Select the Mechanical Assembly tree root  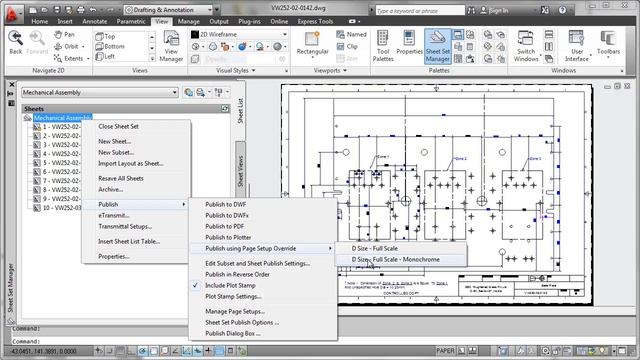[x=62, y=118]
